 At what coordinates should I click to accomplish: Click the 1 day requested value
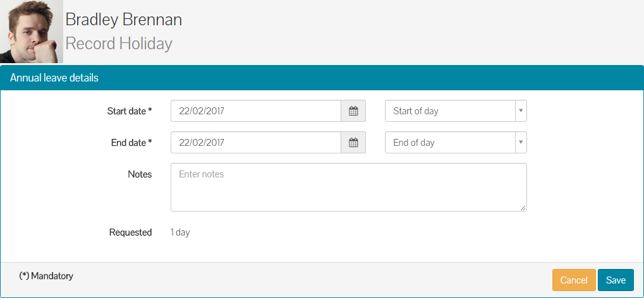coord(180,232)
